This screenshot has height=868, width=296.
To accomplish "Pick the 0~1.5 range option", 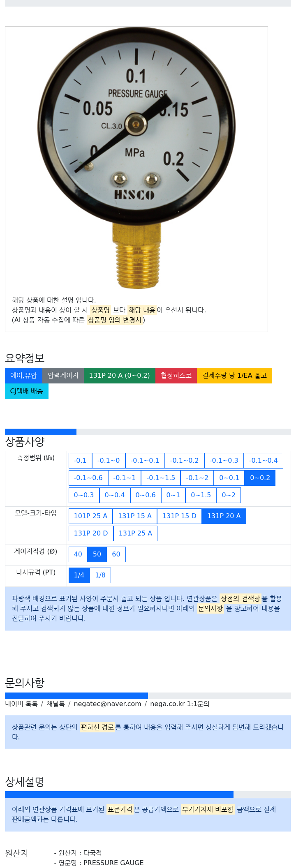I will (x=201, y=495).
